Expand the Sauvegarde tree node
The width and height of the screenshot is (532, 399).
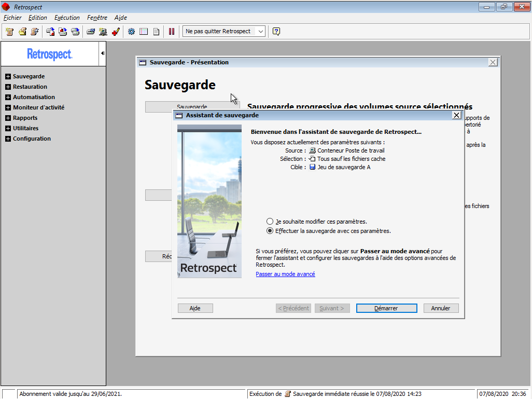tap(8, 77)
